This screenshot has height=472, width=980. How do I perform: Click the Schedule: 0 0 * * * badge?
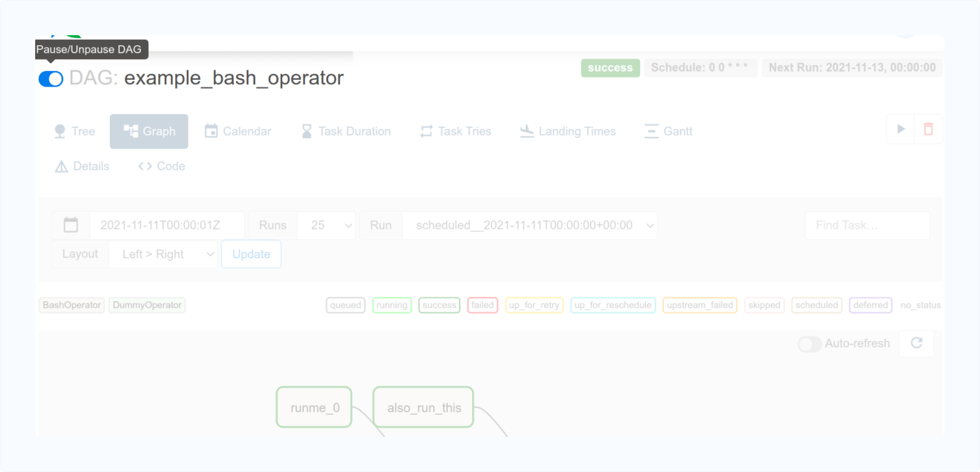tap(699, 67)
